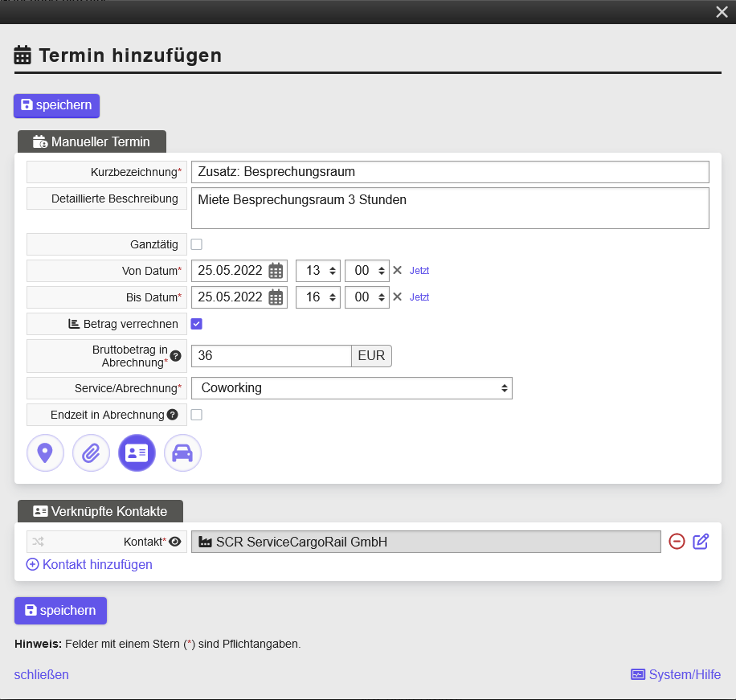Screen dimensions: 736x700
Task: Click the car vehicle icon button
Action: 182,452
